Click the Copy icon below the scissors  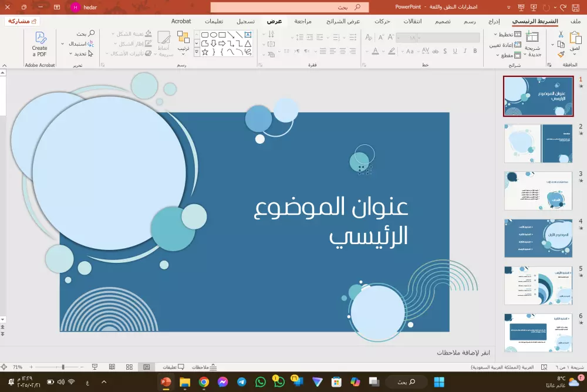[x=561, y=43]
